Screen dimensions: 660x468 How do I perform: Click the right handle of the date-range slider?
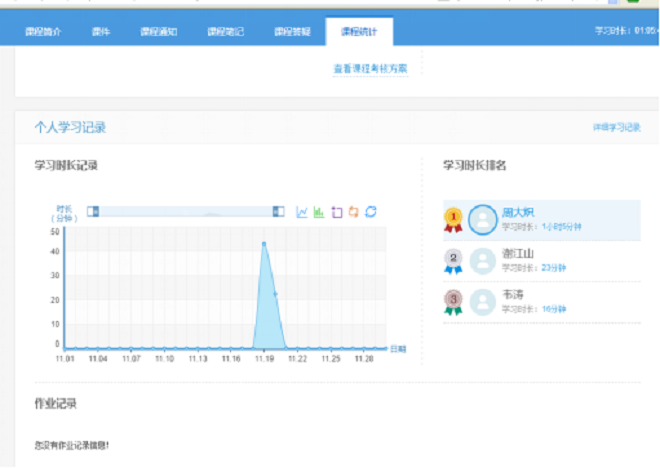pos(278,211)
